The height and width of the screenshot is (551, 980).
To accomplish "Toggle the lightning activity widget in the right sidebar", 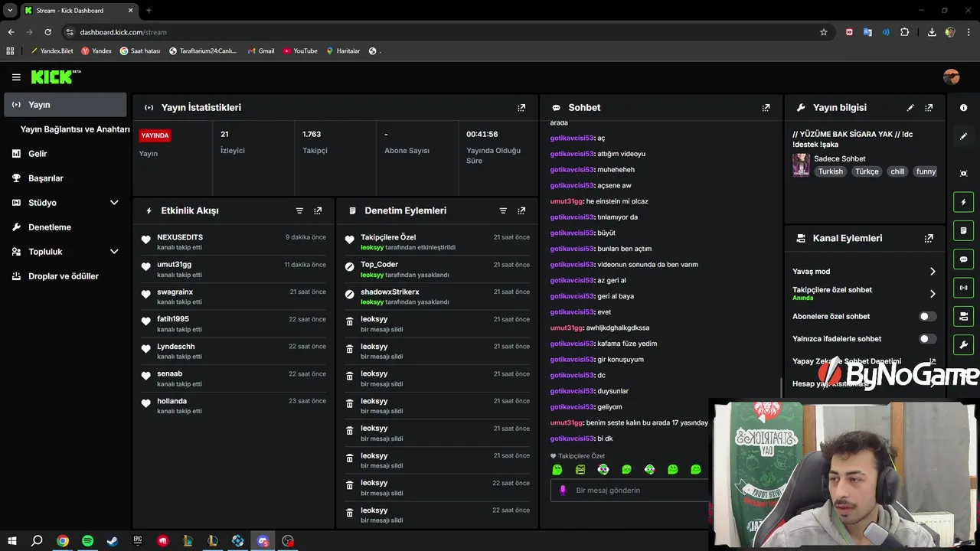I will click(964, 202).
